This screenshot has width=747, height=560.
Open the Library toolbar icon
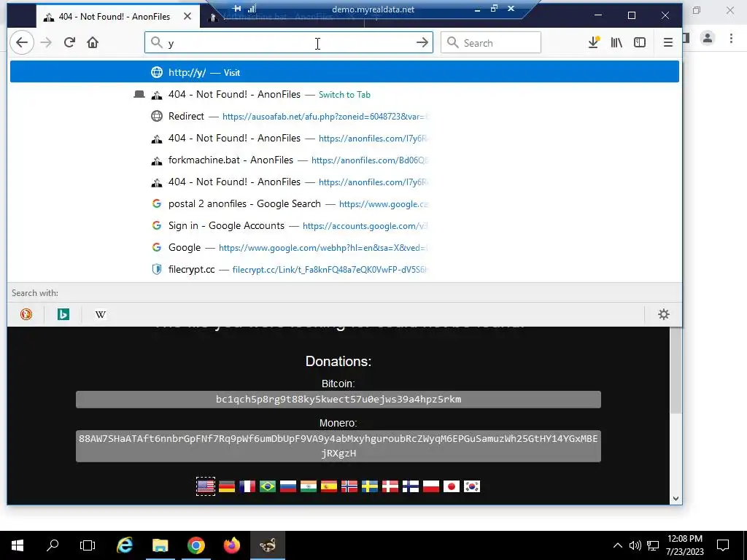point(616,43)
